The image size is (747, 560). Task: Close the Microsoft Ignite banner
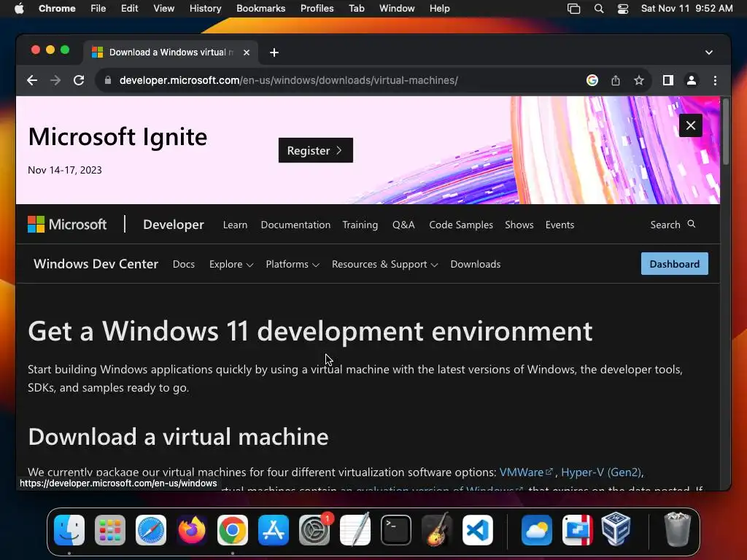691,125
